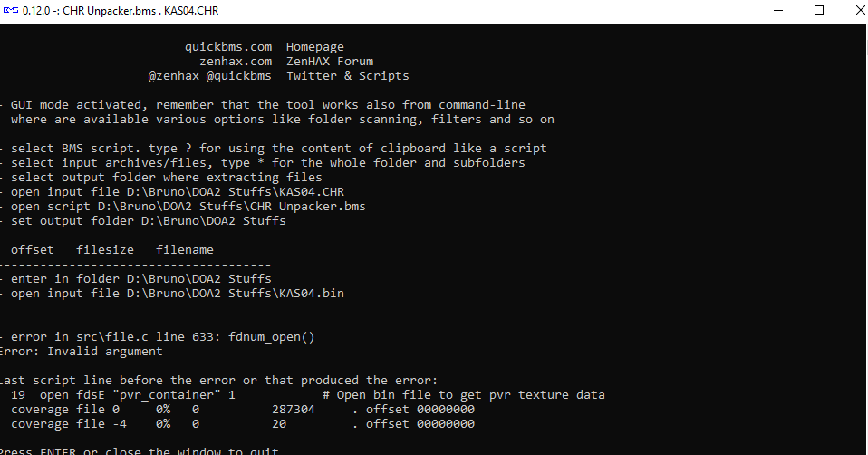This screenshot has height=455, width=868.
Task: Click the zenhax.com forum address
Action: pyautogui.click(x=236, y=62)
